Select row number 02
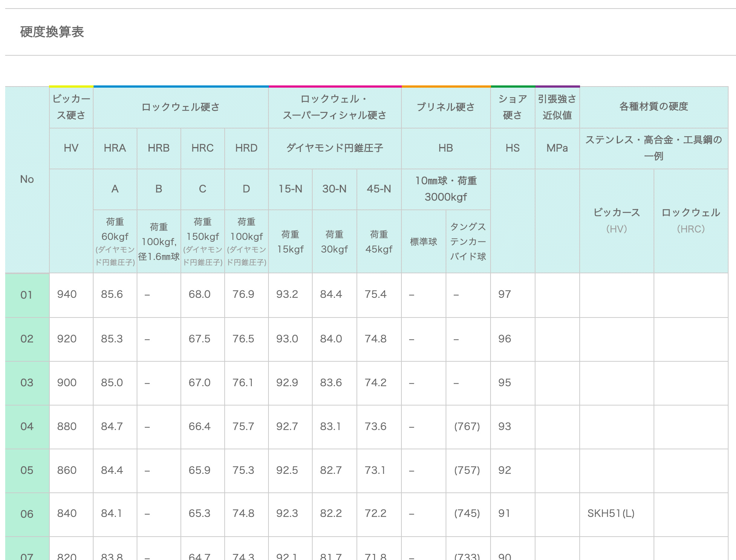This screenshot has height=560, width=736. click(x=27, y=339)
